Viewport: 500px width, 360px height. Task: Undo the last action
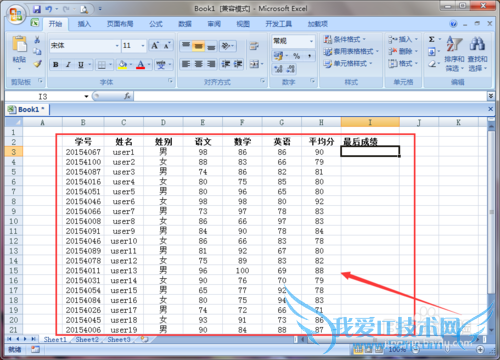pyautogui.click(x=49, y=9)
